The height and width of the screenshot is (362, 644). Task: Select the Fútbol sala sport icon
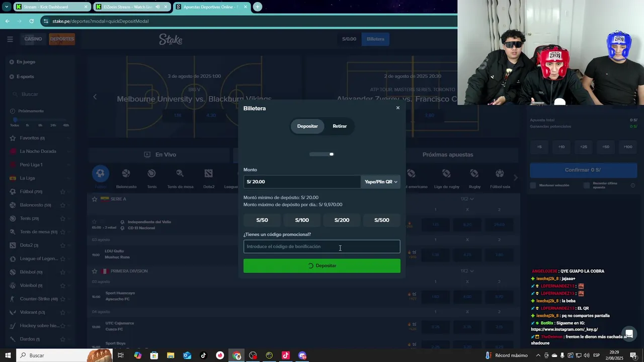click(x=500, y=174)
